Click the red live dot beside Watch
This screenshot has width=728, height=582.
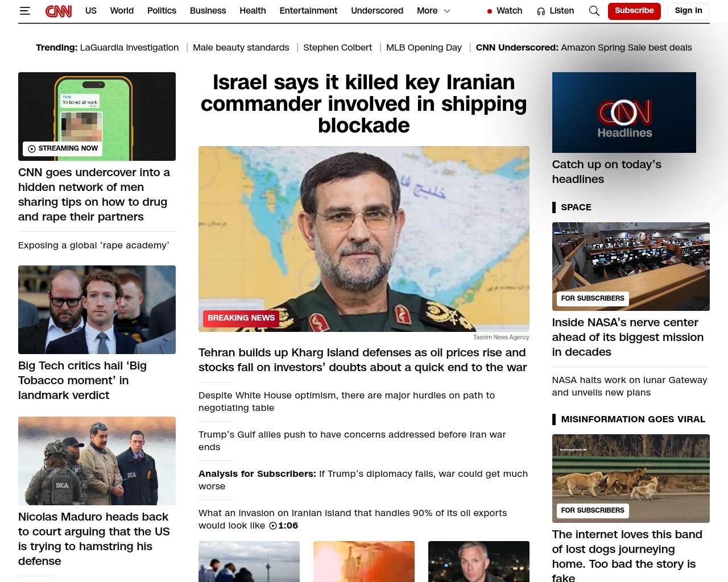pyautogui.click(x=490, y=11)
